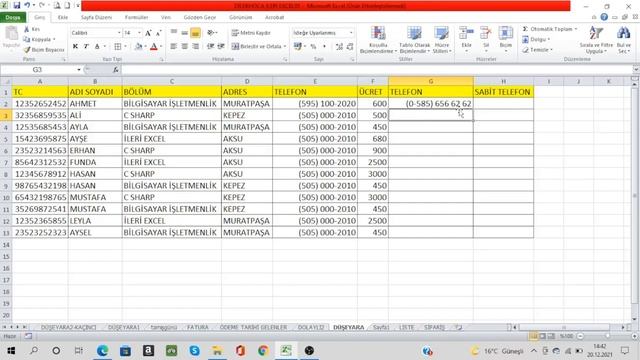The image size is (640, 360).
Task: Toggle underline A formatting
Action: click(97, 47)
